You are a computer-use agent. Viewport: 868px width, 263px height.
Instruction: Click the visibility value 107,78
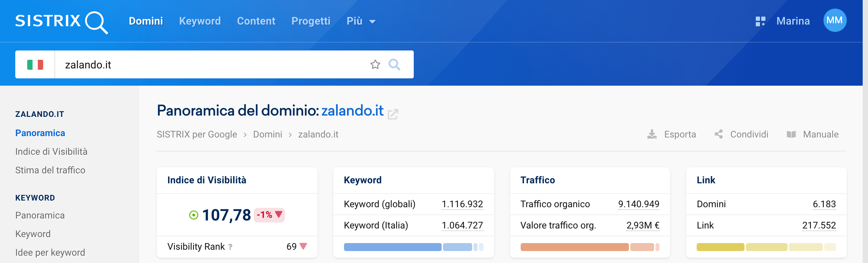(x=226, y=215)
